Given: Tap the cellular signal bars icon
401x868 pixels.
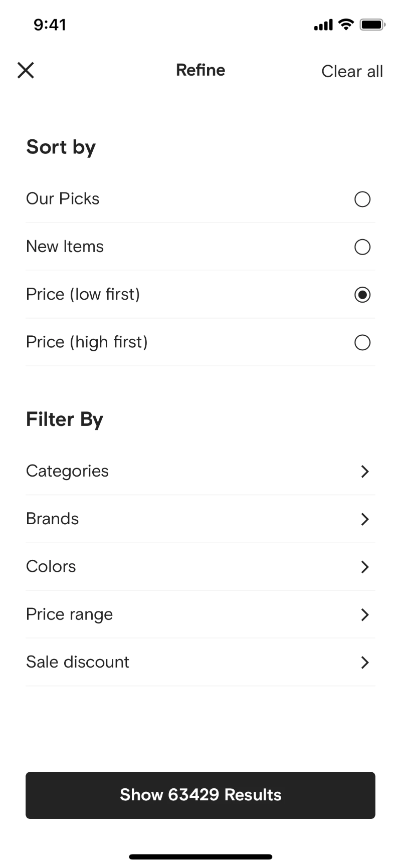Looking at the screenshot, I should point(323,25).
